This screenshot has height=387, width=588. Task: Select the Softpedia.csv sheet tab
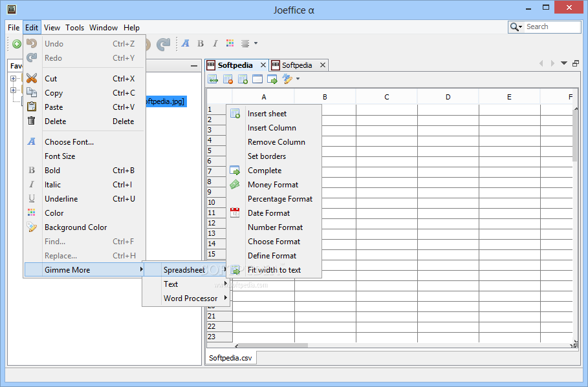click(230, 358)
